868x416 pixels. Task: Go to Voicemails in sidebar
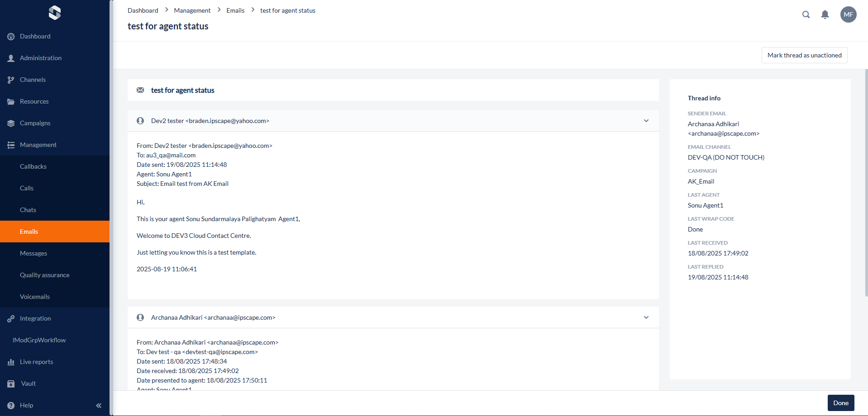34,297
